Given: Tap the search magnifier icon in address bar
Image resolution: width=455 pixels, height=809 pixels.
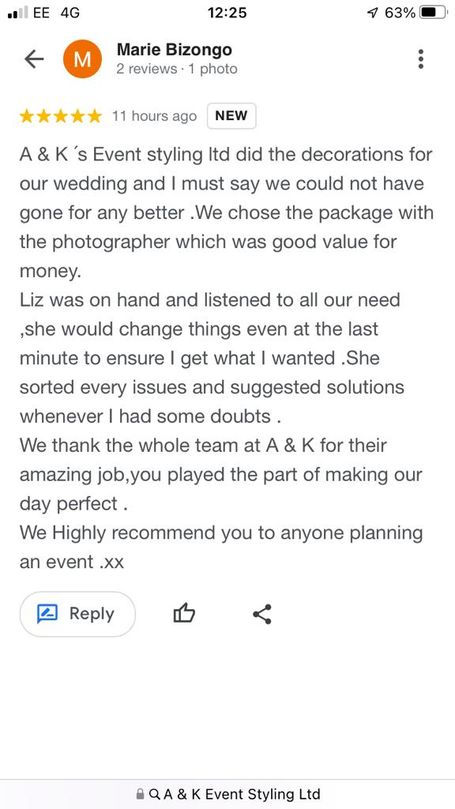Looking at the screenshot, I should click(154, 794).
